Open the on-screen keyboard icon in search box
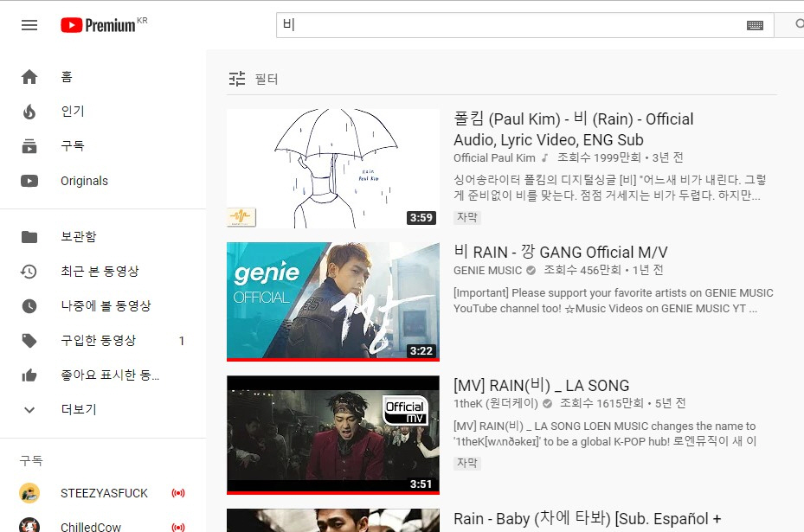The height and width of the screenshot is (532, 804). [x=755, y=25]
